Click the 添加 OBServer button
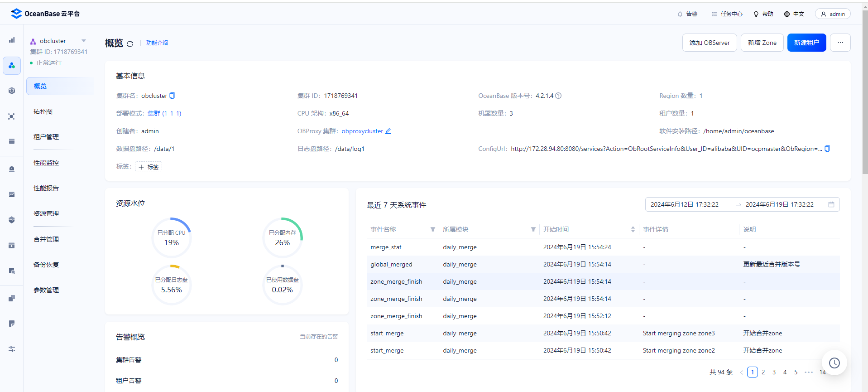The image size is (868, 392). point(709,43)
